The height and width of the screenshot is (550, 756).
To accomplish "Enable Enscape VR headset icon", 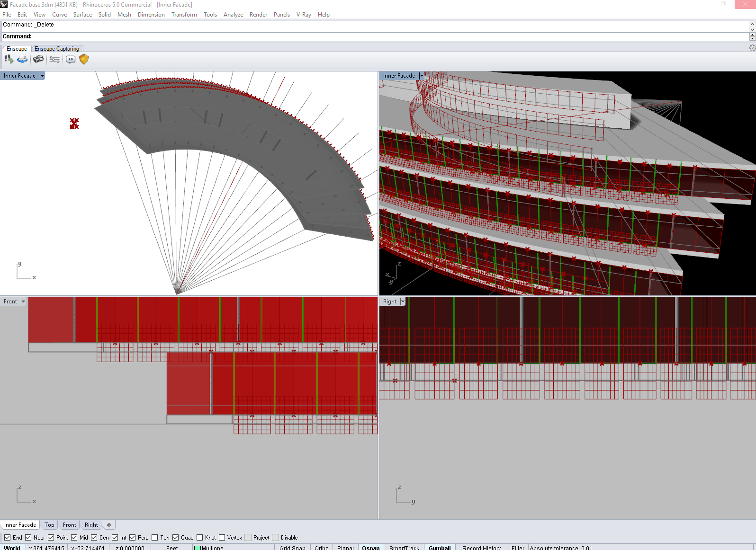I will [38, 59].
